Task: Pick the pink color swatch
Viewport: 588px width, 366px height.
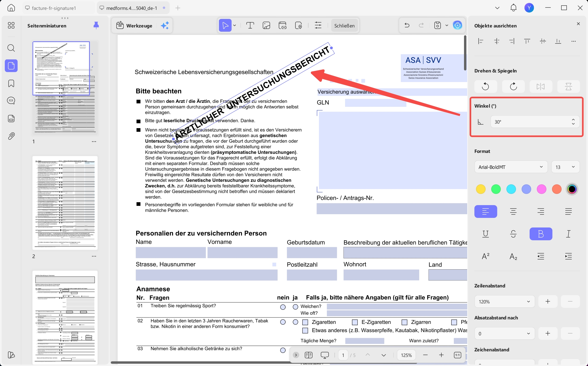Action: pyautogui.click(x=542, y=189)
